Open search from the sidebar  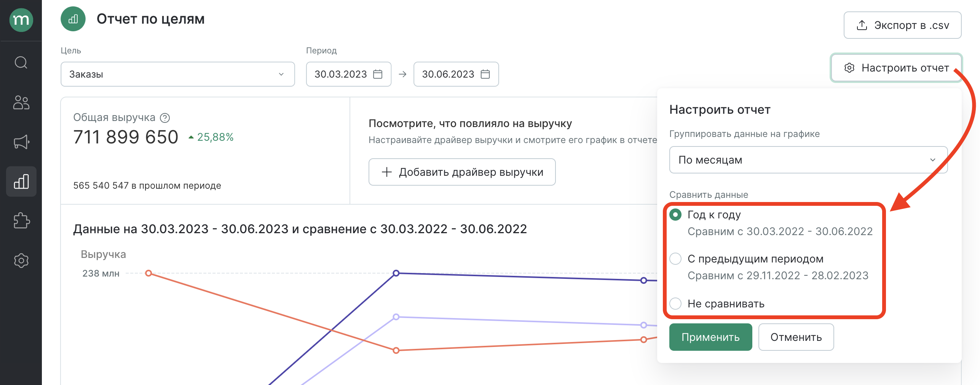(21, 62)
